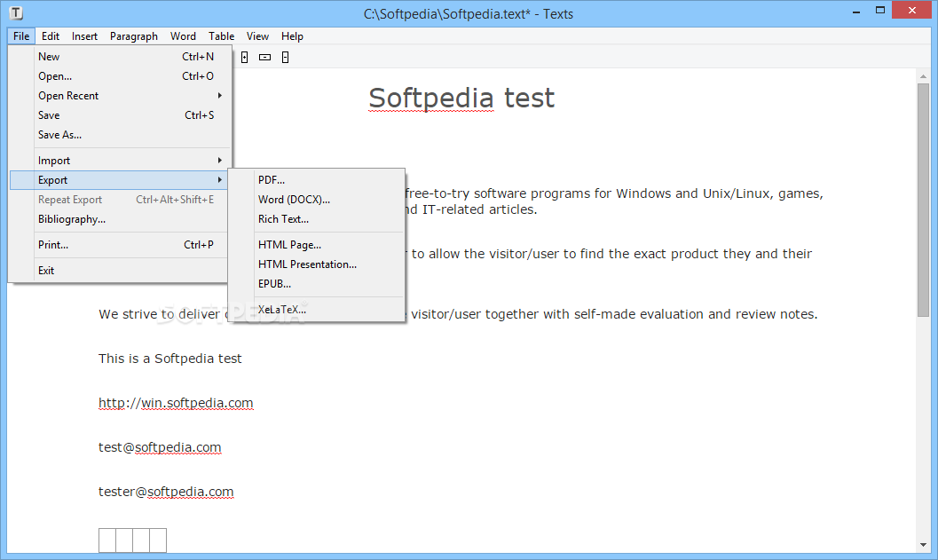Open the Help menu
This screenshot has height=560, width=938.
292,35
